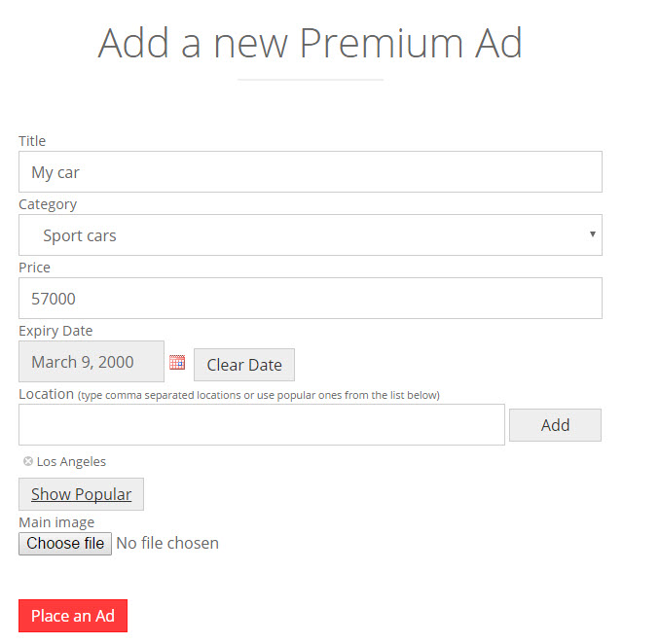Click the No file chosen text
660x644 pixels.
tap(167, 544)
